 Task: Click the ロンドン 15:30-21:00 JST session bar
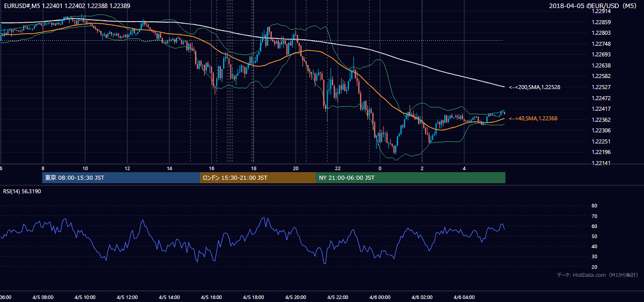click(x=258, y=178)
